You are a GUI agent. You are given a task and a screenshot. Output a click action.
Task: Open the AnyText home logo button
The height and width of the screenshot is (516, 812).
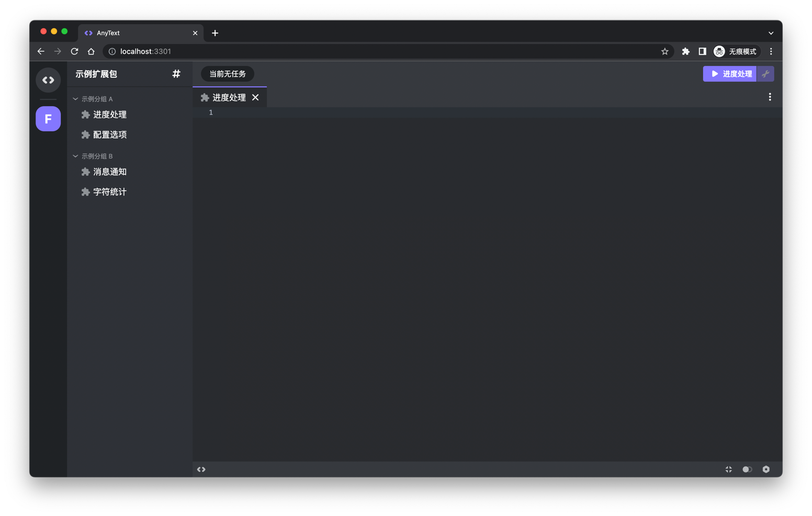[x=48, y=80]
